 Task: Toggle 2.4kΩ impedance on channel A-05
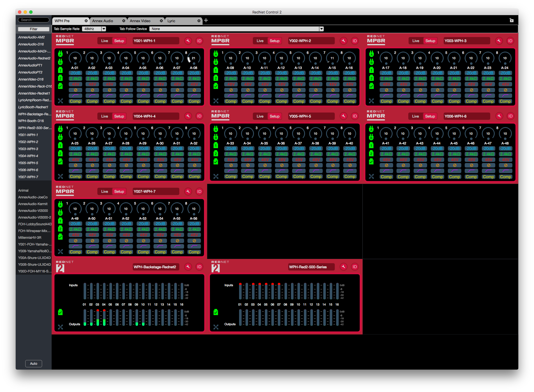(143, 79)
